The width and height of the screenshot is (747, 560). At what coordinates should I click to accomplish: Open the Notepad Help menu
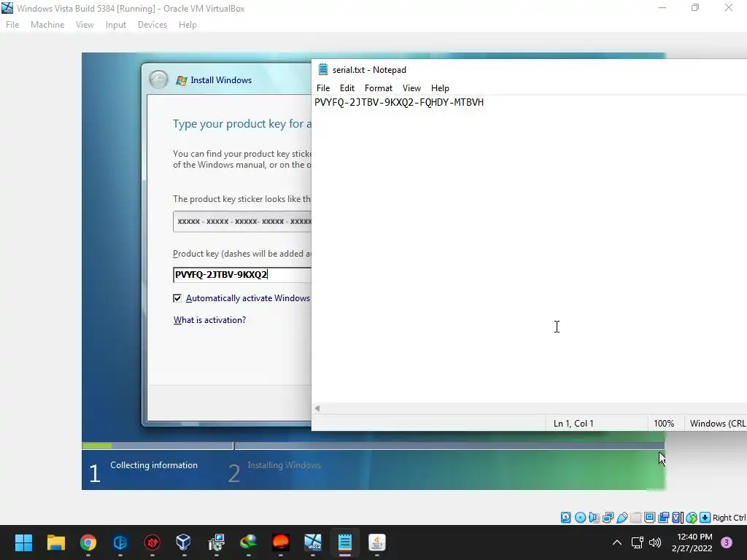tap(440, 88)
